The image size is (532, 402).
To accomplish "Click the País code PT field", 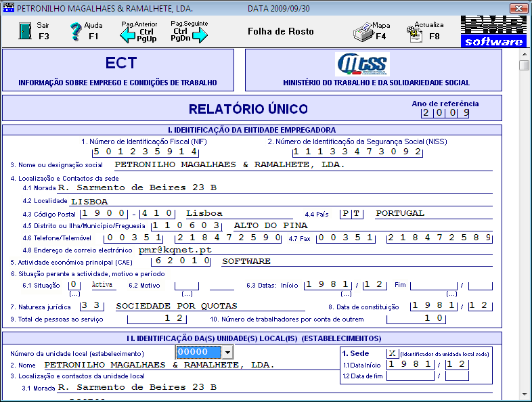I will pyautogui.click(x=351, y=214).
